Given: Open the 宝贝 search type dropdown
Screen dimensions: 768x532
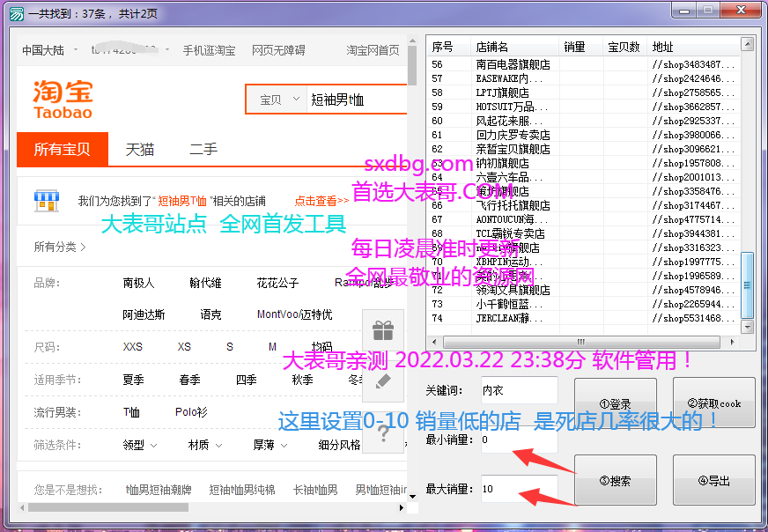Looking at the screenshot, I should (277, 100).
